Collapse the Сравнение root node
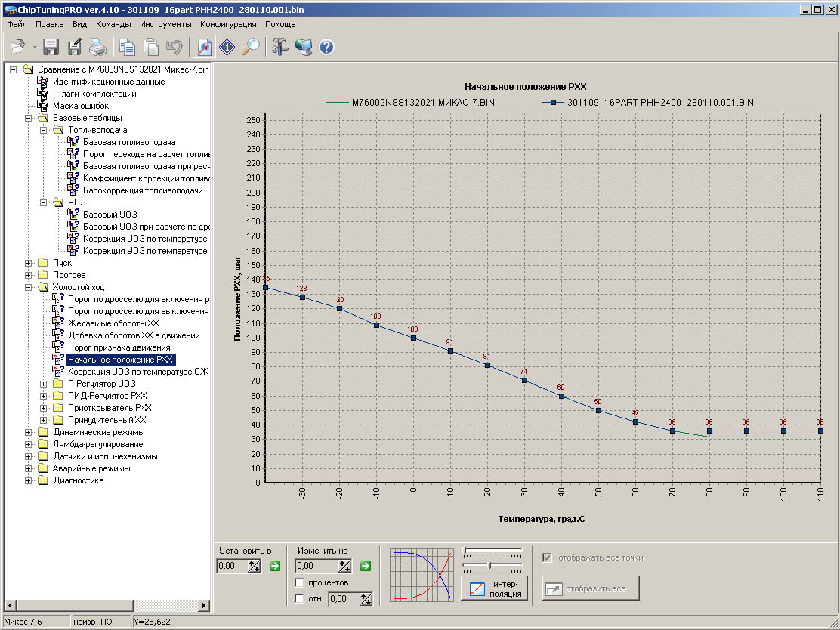This screenshot has height=630, width=840. pos(14,69)
